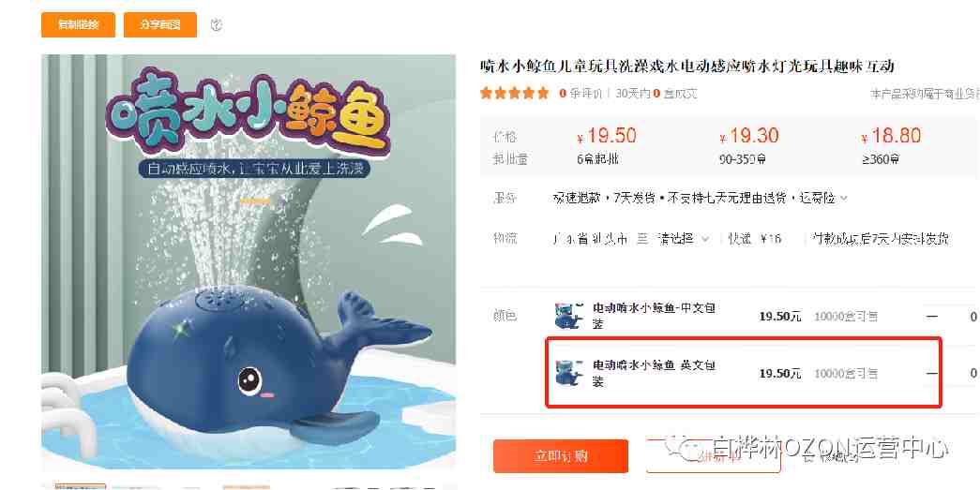The height and width of the screenshot is (490, 980).
Task: Click the five-star rating icons
Action: click(514, 94)
